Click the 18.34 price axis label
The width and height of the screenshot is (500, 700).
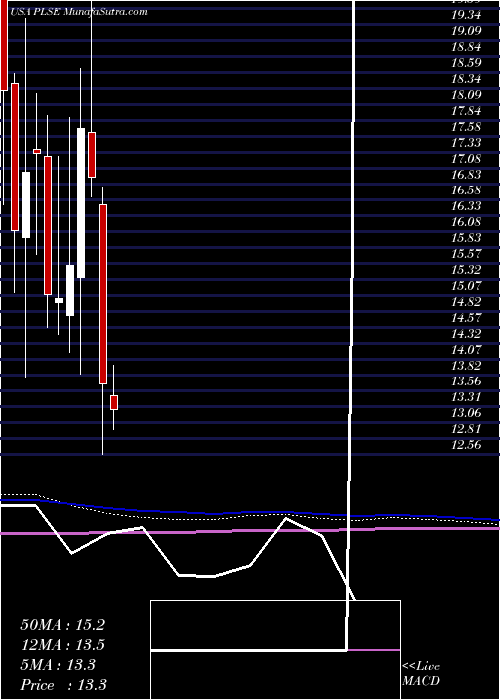tap(466, 79)
